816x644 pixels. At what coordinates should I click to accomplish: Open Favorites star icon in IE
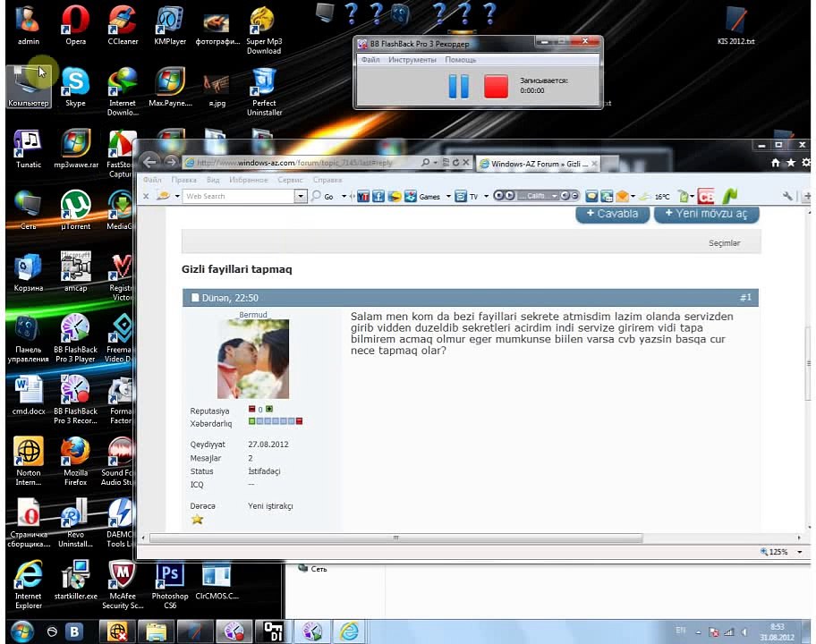[x=791, y=164]
